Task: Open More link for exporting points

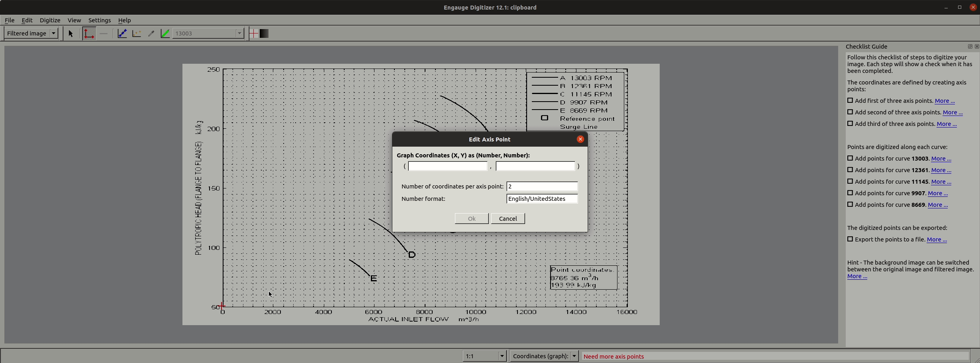Action: pyautogui.click(x=937, y=240)
